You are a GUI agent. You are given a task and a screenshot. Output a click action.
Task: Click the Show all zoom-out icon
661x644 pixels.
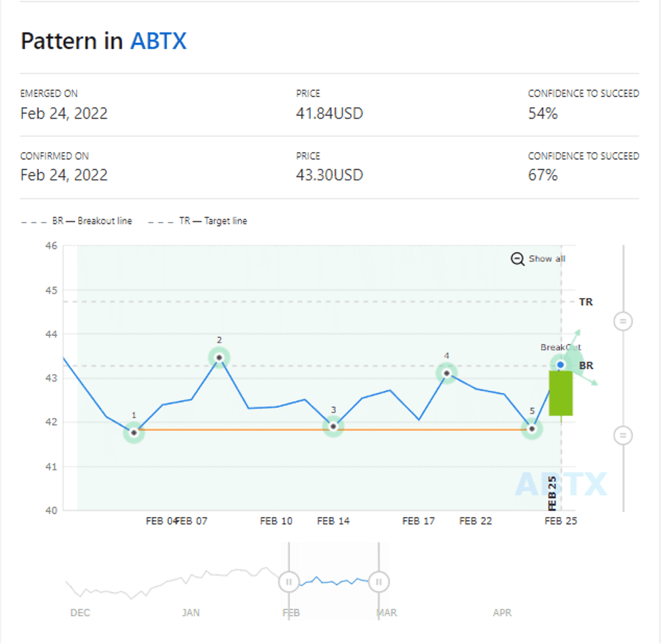click(517, 259)
